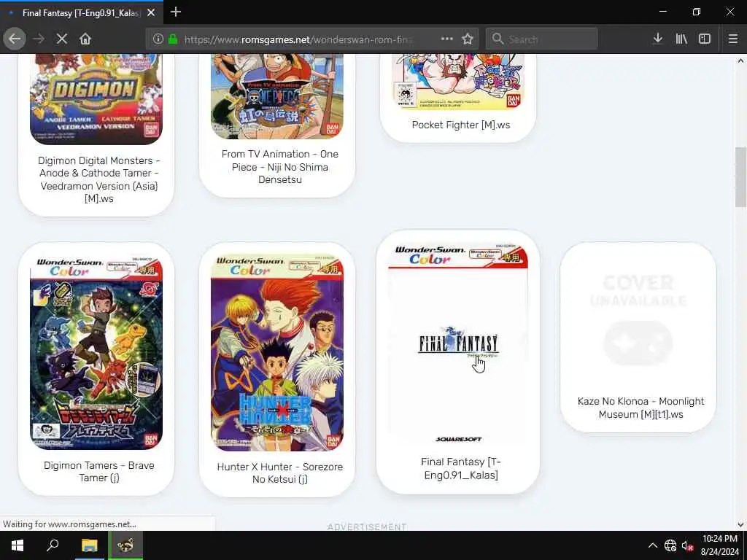The height and width of the screenshot is (560, 747).
Task: Show hidden system tray icons
Action: click(x=653, y=545)
